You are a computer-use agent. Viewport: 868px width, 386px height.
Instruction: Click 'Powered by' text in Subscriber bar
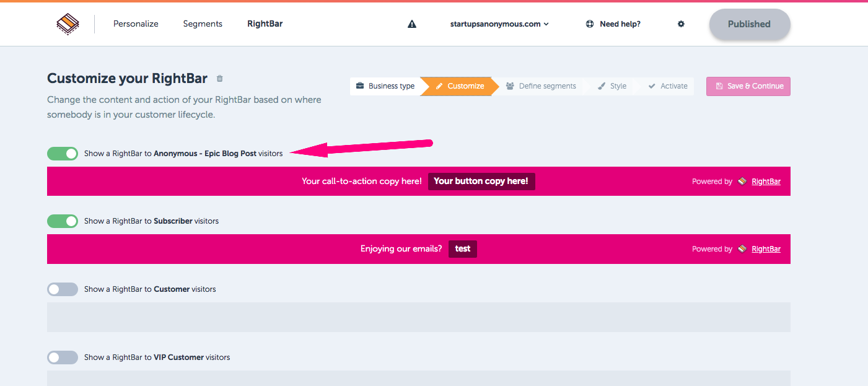click(x=712, y=249)
